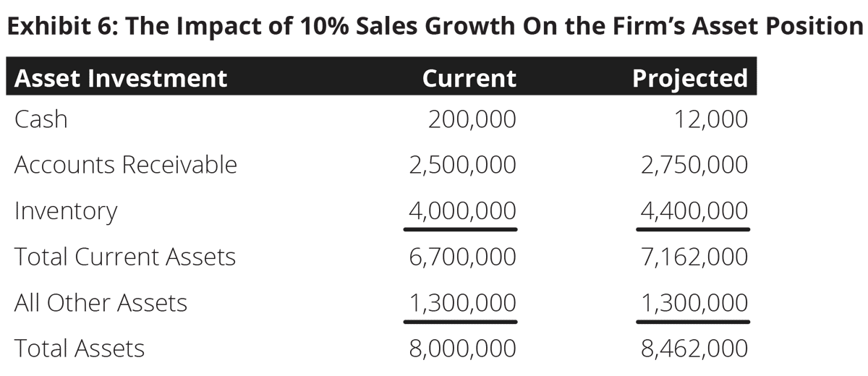This screenshot has height=376, width=868.
Task: Click the Current column header
Action: coord(469,77)
